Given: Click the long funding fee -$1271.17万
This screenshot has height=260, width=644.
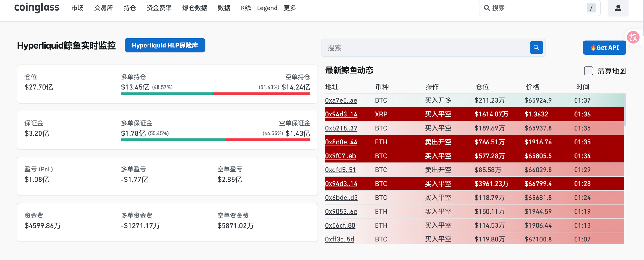Looking at the screenshot, I should [x=140, y=226].
